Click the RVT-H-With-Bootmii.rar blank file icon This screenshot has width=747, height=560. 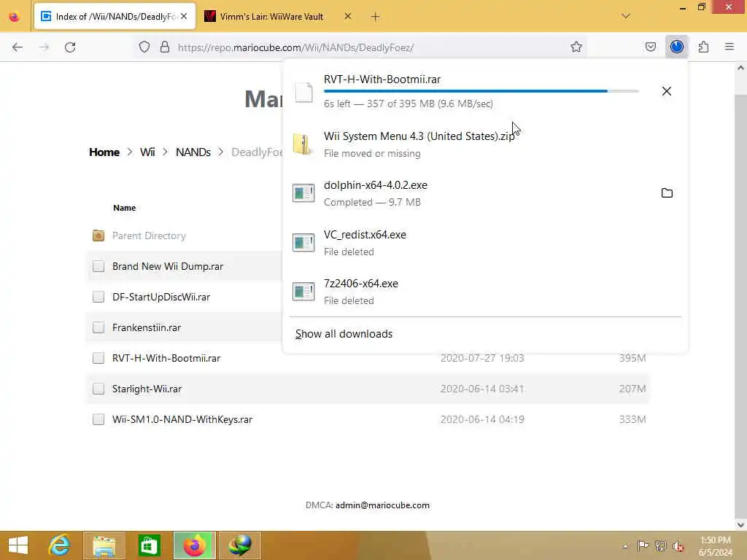point(303,92)
